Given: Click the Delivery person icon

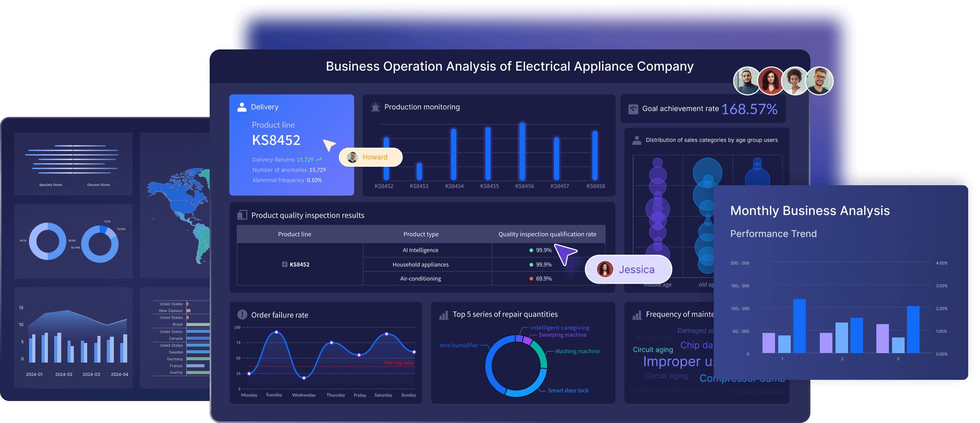Looking at the screenshot, I should [x=242, y=107].
